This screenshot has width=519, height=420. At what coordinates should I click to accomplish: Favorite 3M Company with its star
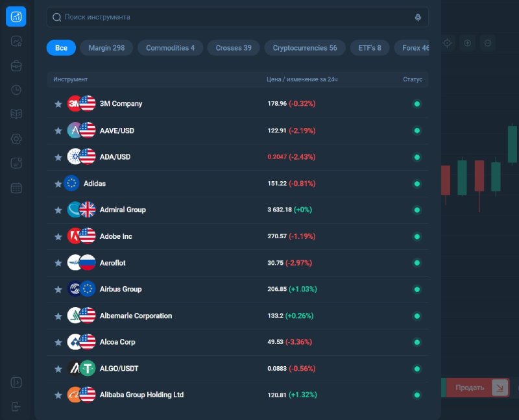58,104
